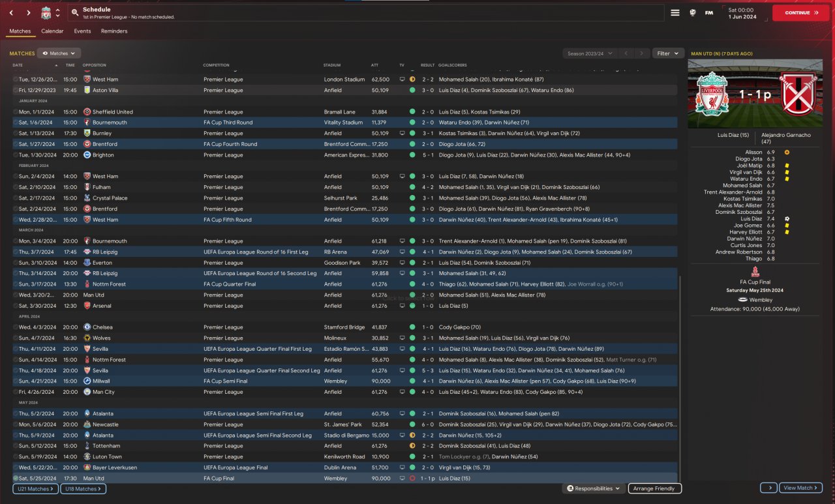
Task: Select the Brighton match row circle
Action: point(16,155)
